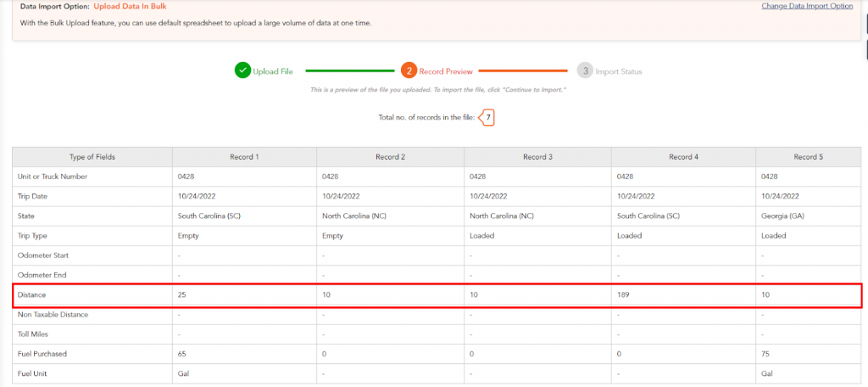Select Record 2 distance value 10
Viewport: 868px width, 387px height.
326,295
